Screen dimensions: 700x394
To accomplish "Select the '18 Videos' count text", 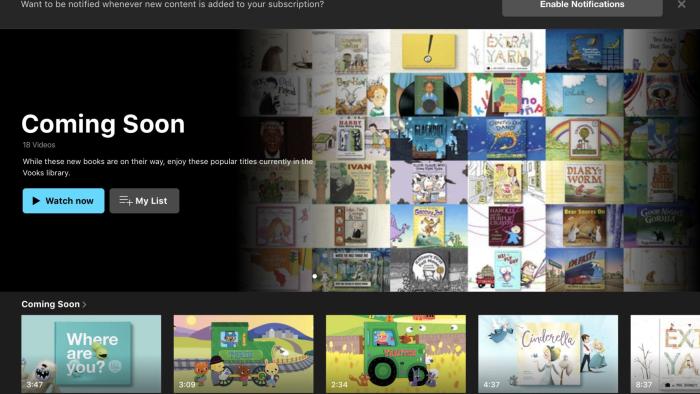I will coord(39,145).
